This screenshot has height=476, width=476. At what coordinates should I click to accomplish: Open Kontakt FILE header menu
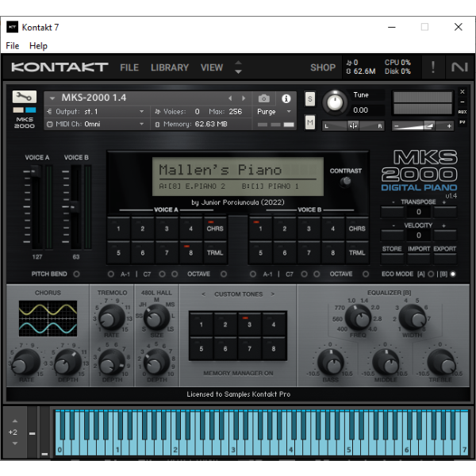click(129, 67)
